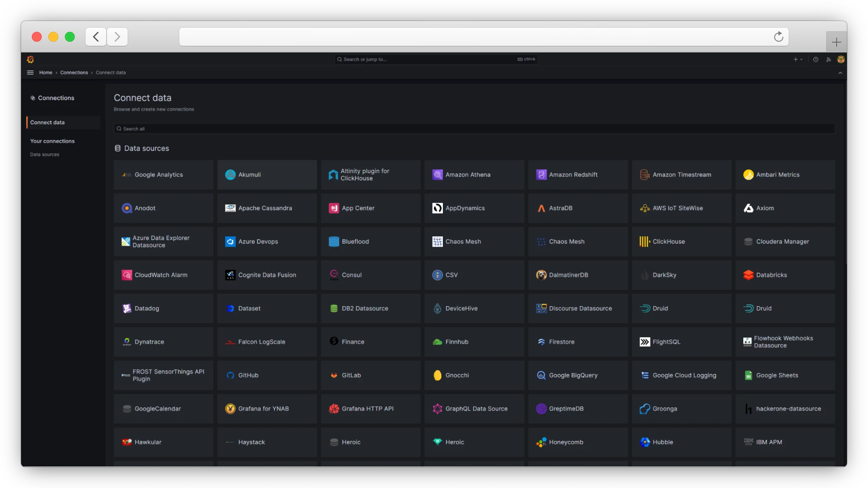
Task: Click the search magnifier in the top bar
Action: pyautogui.click(x=339, y=59)
